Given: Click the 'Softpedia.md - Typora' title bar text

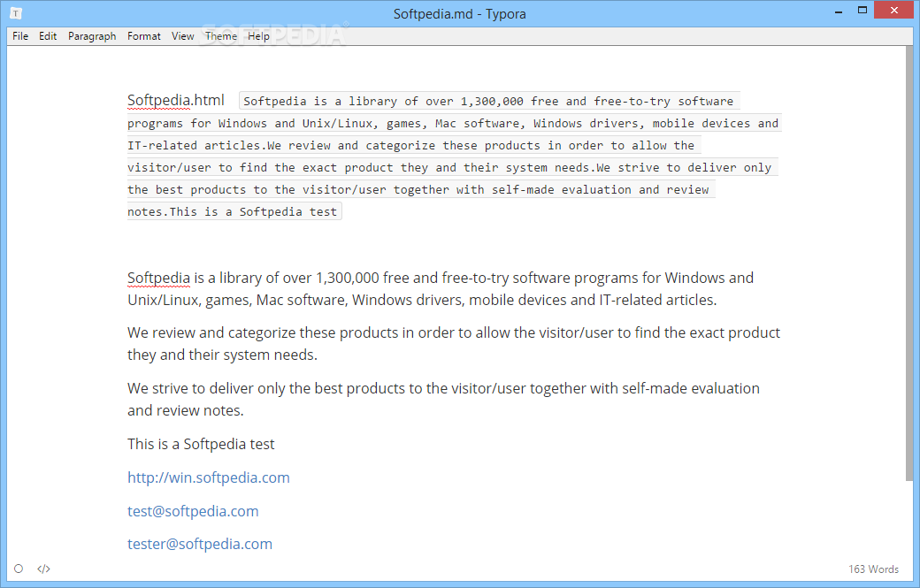Looking at the screenshot, I should tap(459, 14).
